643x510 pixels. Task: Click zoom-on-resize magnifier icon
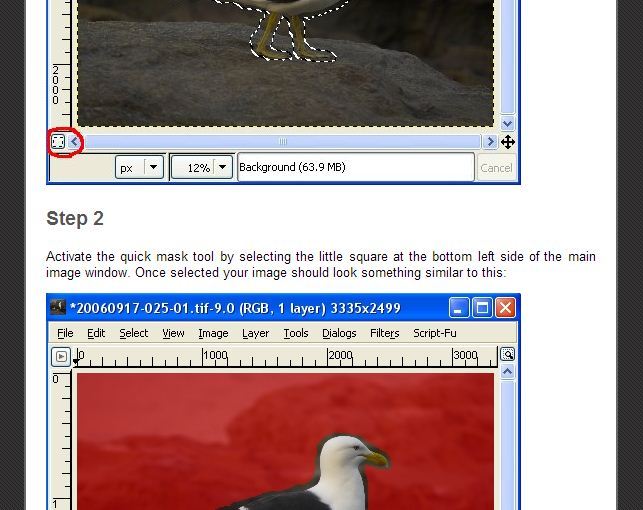pos(507,354)
